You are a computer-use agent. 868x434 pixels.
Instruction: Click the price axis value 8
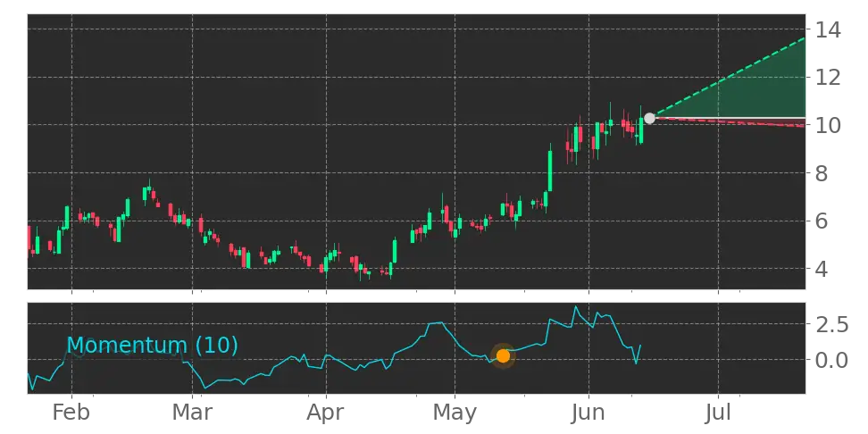[822, 173]
